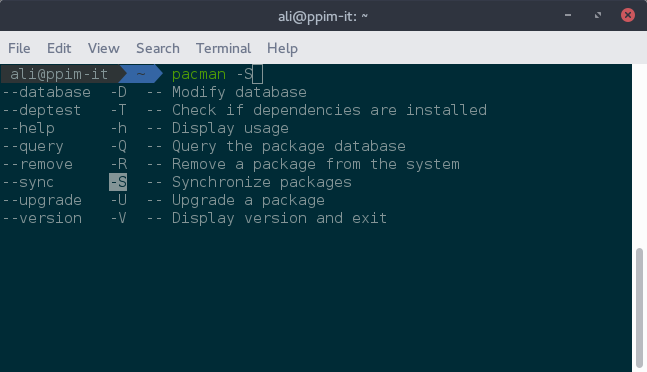Click 'Remove a package from the system'
Viewport: 647px width, 372px height.
click(316, 165)
